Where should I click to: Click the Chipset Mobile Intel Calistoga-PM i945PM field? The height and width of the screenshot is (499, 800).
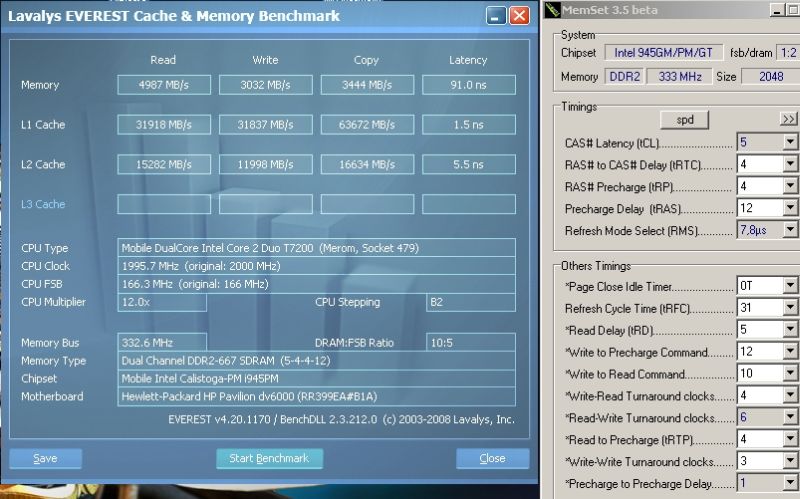(316, 379)
